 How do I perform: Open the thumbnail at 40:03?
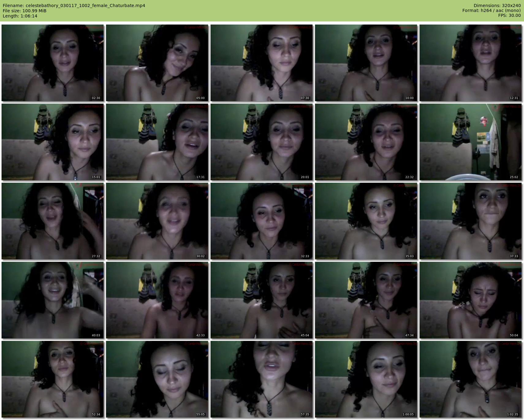tap(53, 300)
